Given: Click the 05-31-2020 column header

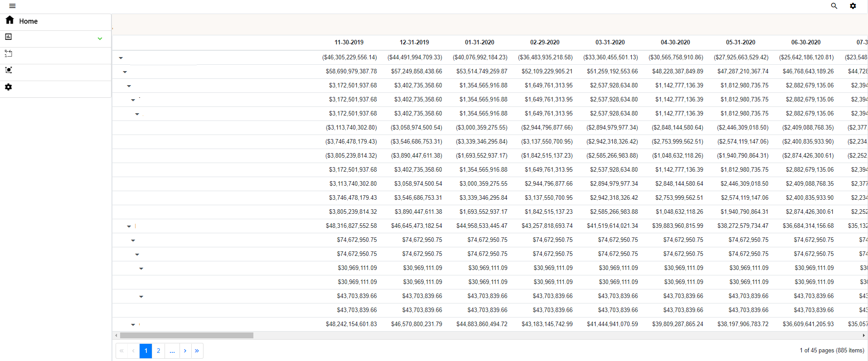Looking at the screenshot, I should [741, 42].
